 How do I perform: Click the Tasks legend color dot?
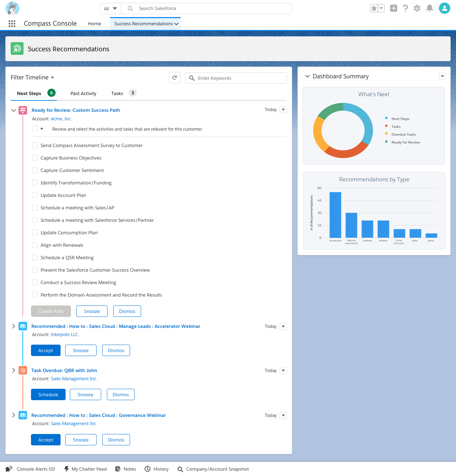click(386, 126)
